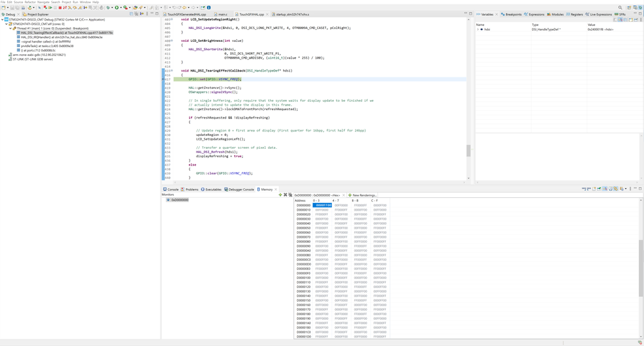Click the red Terminate debug icon

[x=60, y=7]
